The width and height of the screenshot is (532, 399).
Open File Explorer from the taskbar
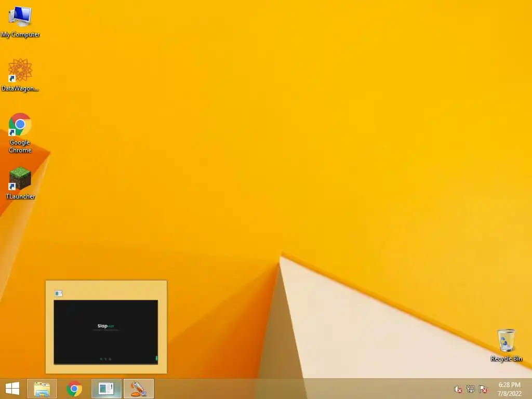42,389
